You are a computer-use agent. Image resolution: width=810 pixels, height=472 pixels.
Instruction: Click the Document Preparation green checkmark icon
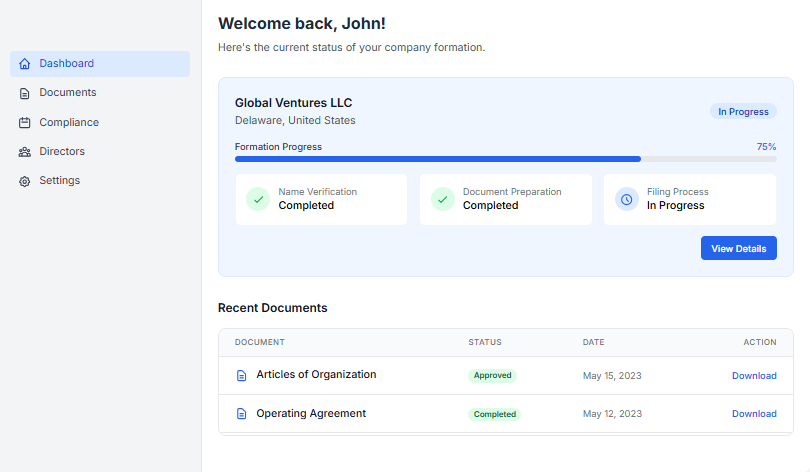[443, 199]
